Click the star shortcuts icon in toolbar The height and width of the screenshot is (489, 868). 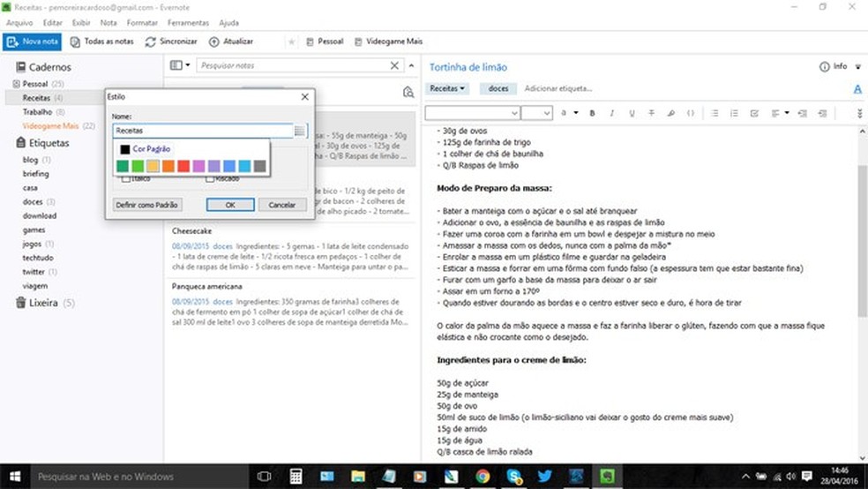(292, 41)
